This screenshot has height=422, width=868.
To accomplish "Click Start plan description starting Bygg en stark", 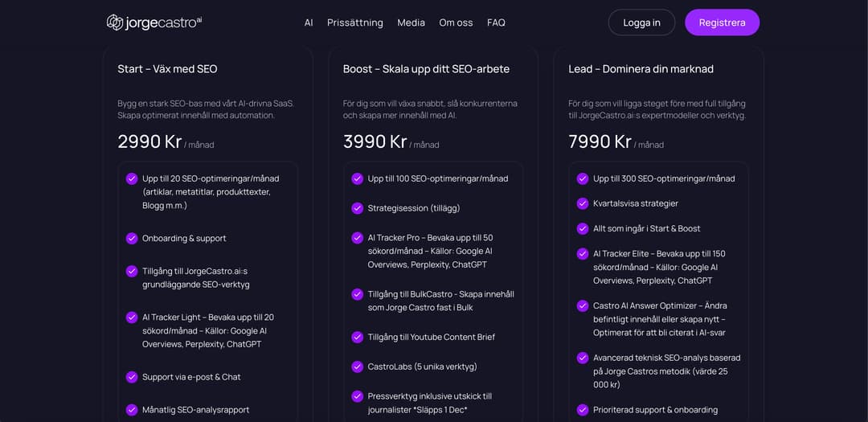I will 206,109.
